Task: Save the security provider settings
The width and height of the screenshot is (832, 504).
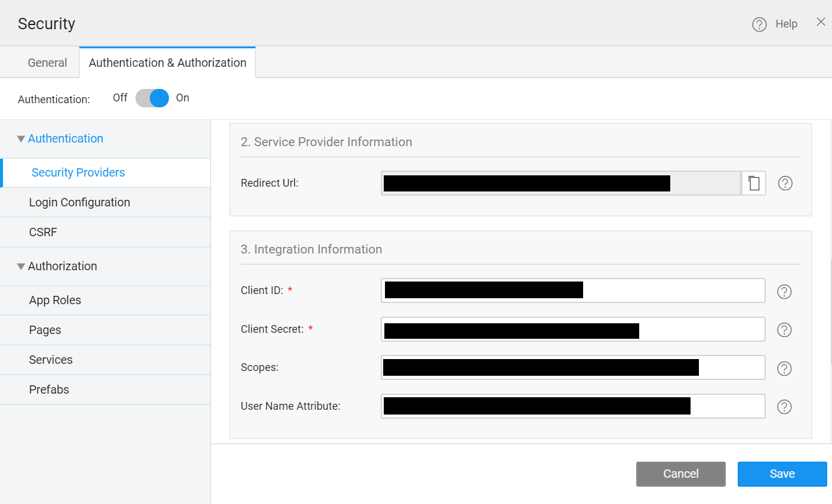Action: pos(782,474)
